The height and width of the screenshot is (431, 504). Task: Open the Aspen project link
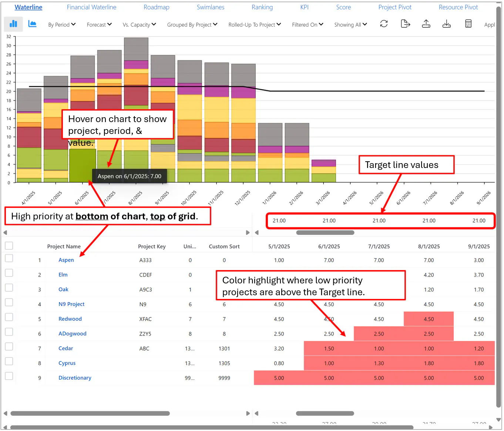point(66,260)
